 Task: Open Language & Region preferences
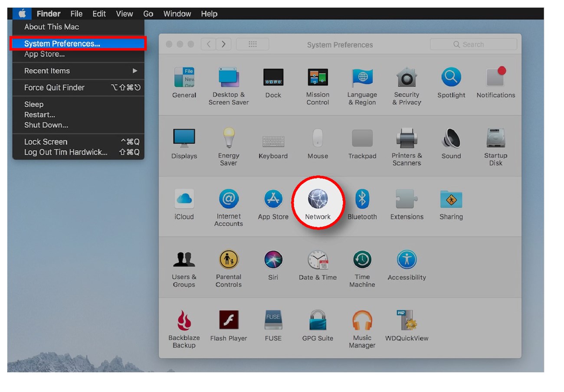point(362,86)
